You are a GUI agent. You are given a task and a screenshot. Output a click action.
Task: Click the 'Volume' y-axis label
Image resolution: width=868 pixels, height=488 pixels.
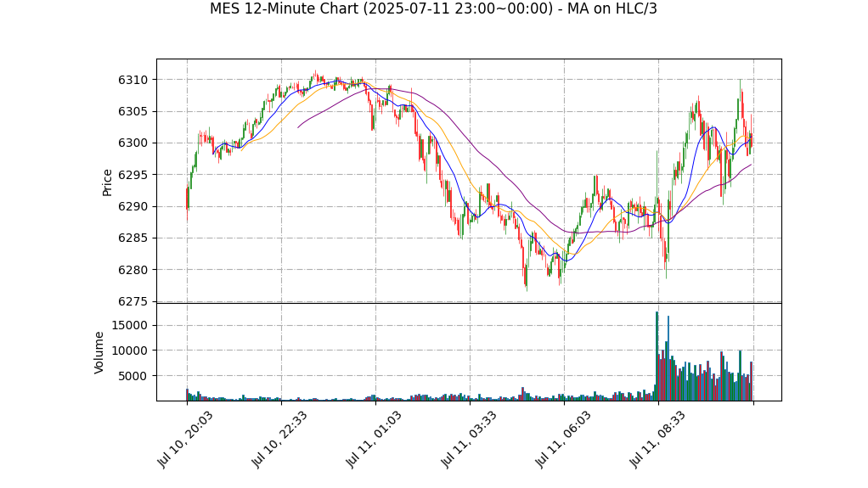click(99, 352)
